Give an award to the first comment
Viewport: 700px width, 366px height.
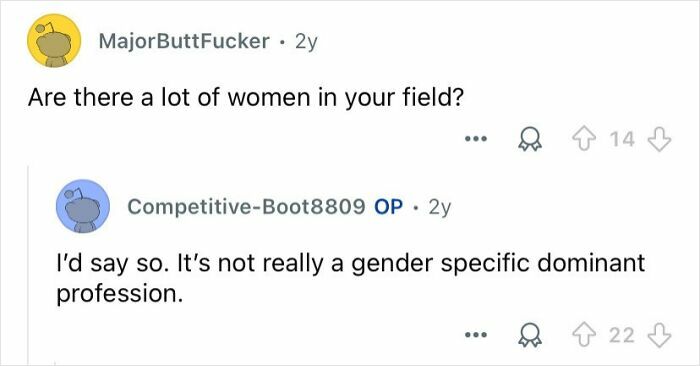coord(529,140)
